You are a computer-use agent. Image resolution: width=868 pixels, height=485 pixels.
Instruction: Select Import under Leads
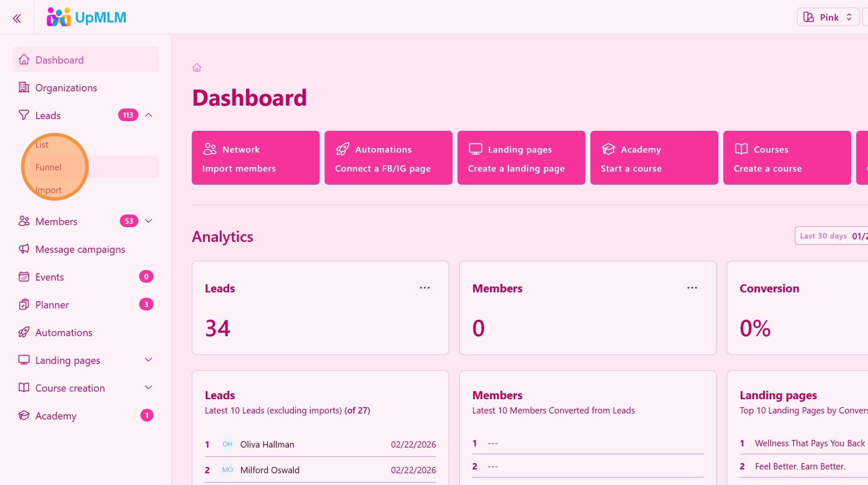click(48, 190)
